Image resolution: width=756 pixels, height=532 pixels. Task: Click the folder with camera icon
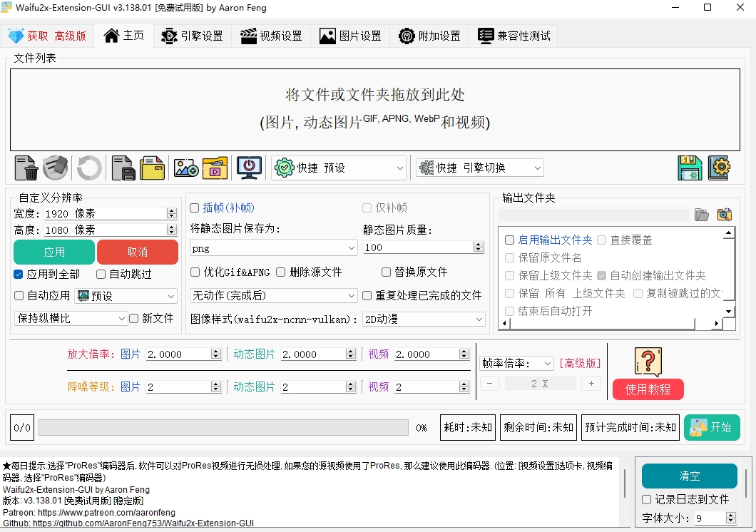click(725, 215)
